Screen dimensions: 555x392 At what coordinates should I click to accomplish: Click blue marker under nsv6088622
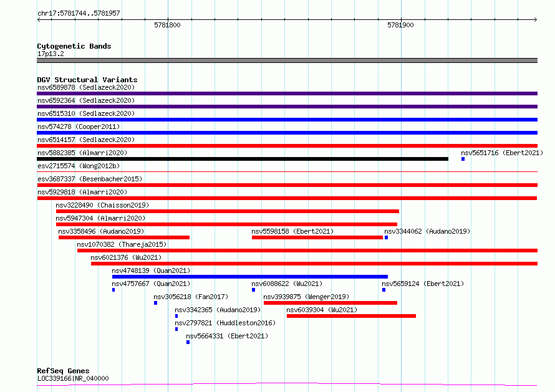253,290
